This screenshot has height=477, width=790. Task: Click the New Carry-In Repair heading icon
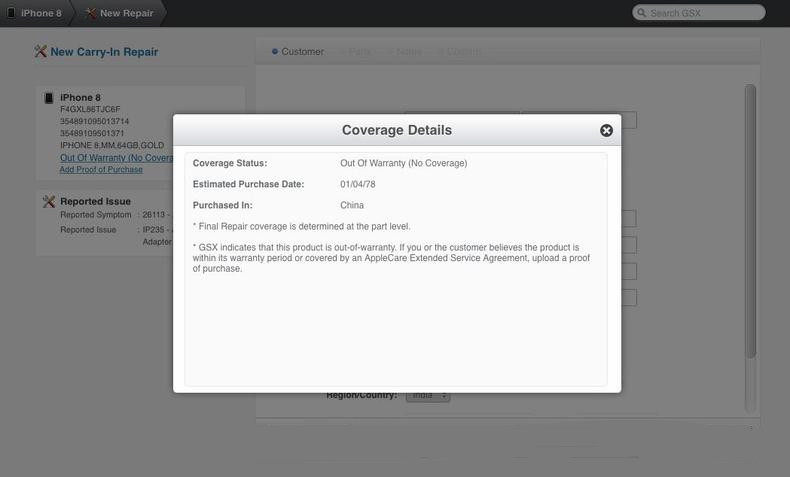click(40, 51)
